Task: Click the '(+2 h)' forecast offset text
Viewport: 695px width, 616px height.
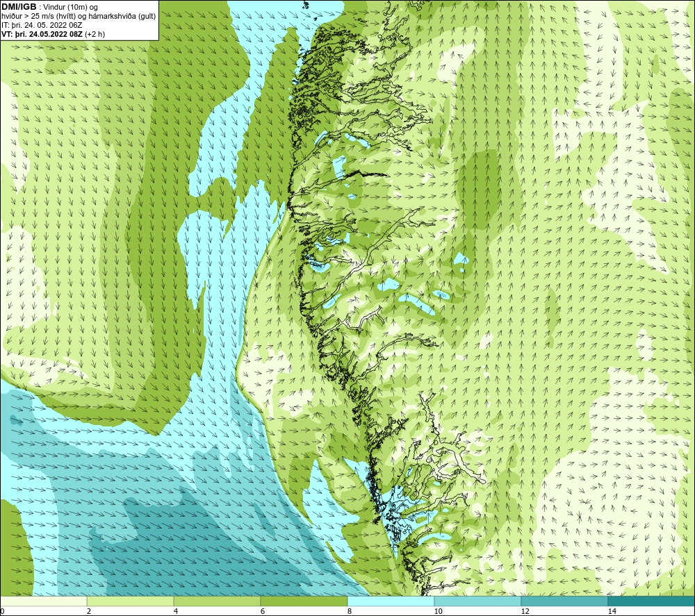Action: tap(95, 33)
